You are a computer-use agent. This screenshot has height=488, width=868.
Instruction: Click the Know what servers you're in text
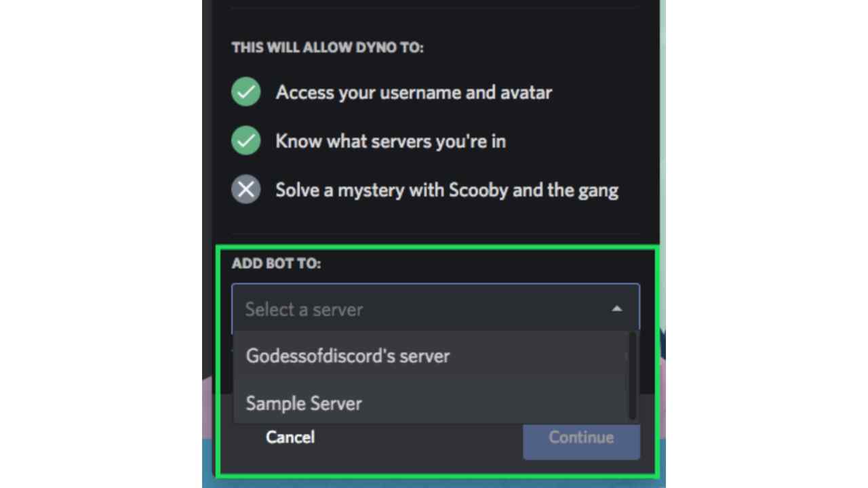click(x=391, y=141)
